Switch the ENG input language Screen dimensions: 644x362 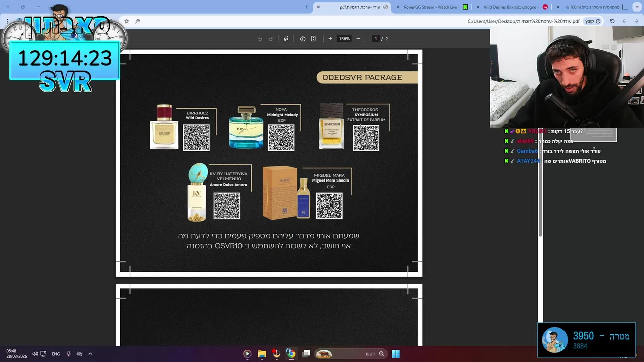tap(56, 354)
